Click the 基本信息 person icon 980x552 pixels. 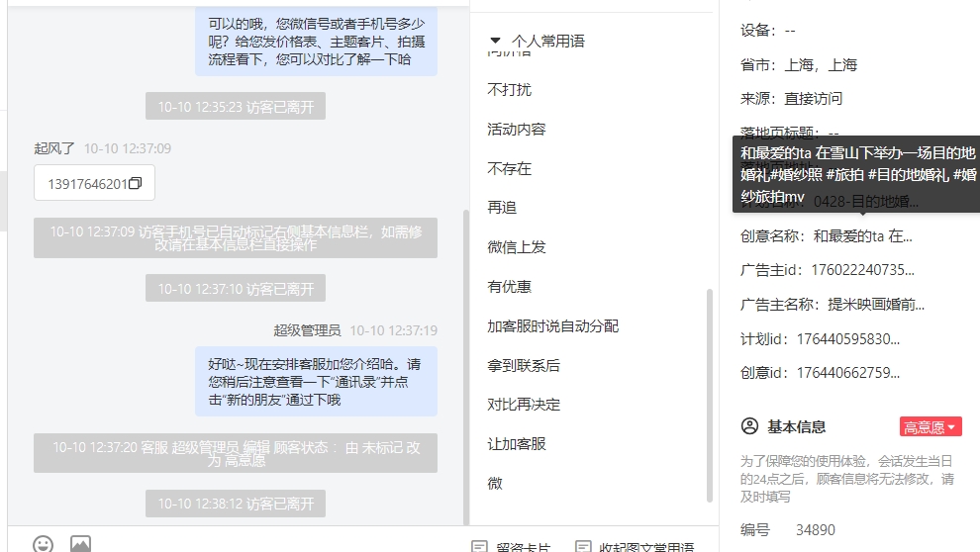pyautogui.click(x=749, y=426)
